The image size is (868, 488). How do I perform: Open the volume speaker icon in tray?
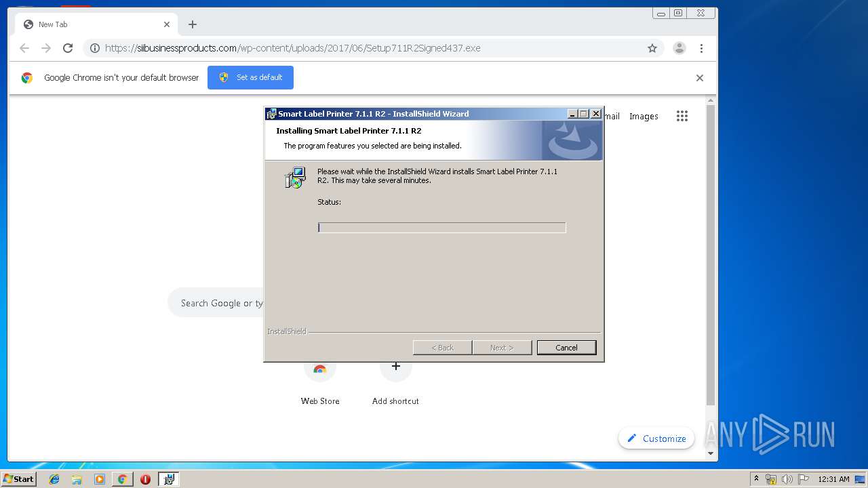coord(787,479)
